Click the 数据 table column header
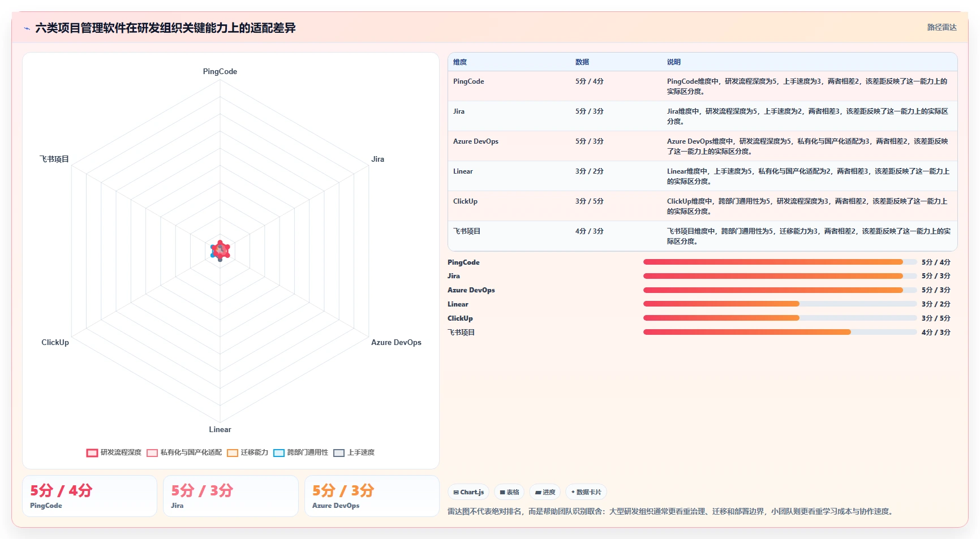 [582, 62]
